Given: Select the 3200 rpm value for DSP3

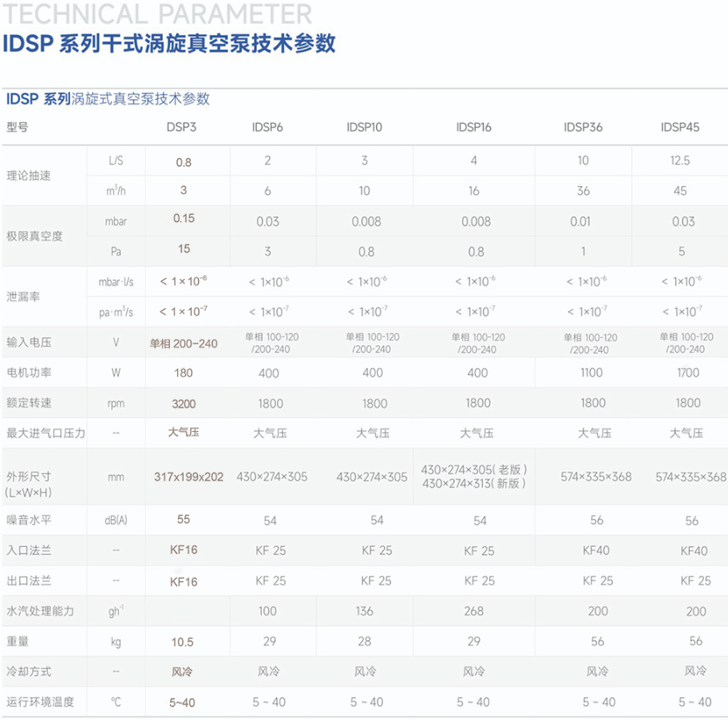Looking at the screenshot, I should (184, 403).
